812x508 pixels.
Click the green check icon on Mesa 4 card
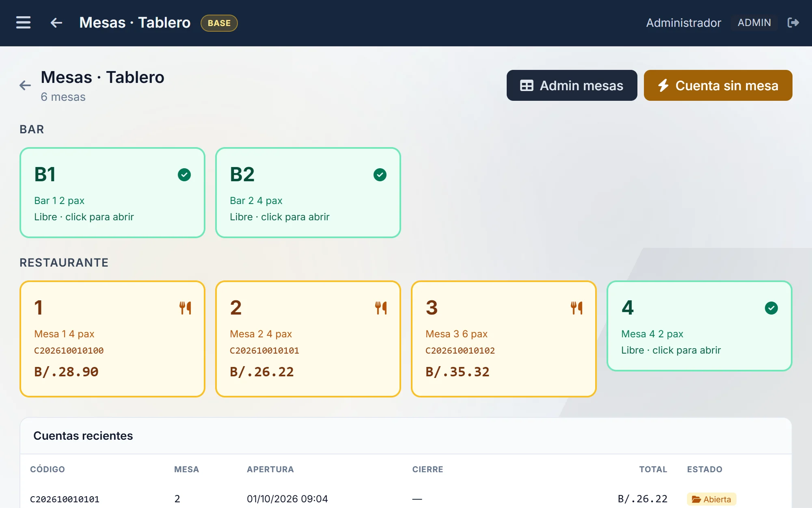771,308
